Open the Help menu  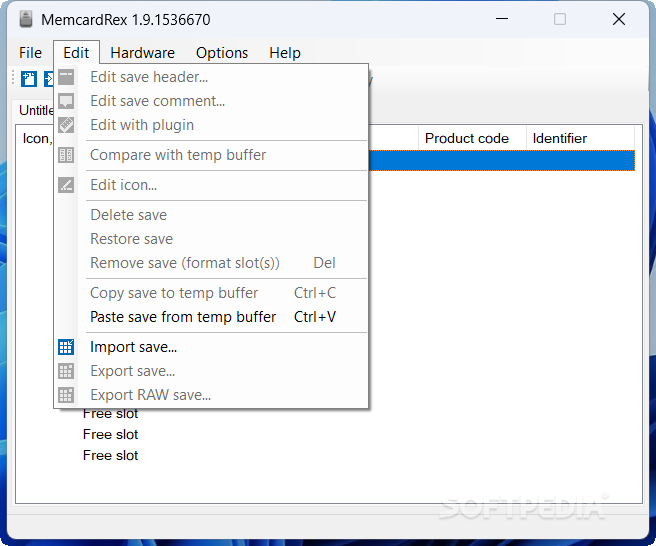(x=284, y=53)
